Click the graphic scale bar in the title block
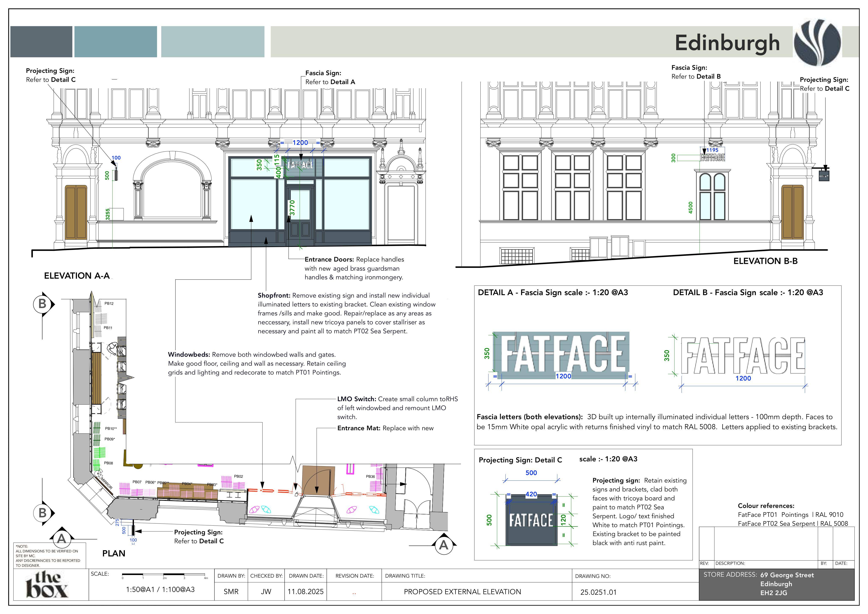The image size is (868, 614). 164,575
